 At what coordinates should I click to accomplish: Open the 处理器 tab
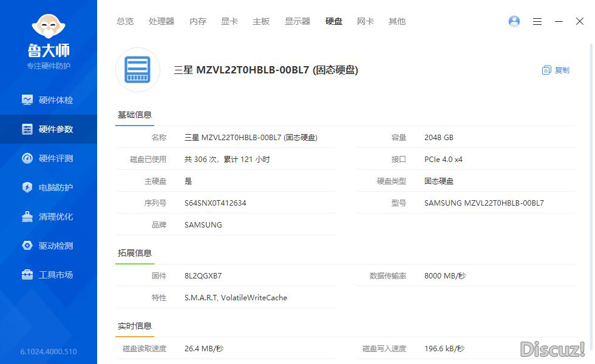161,21
